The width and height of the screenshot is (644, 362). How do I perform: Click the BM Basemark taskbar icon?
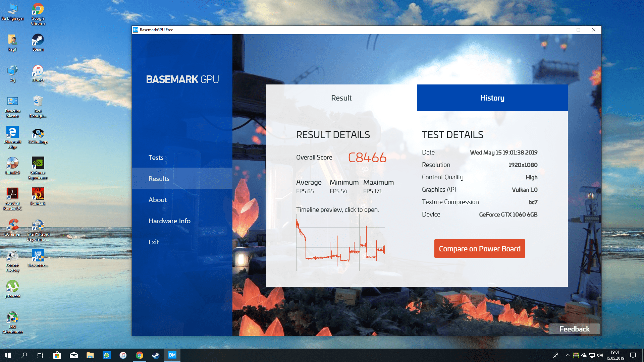tap(172, 355)
